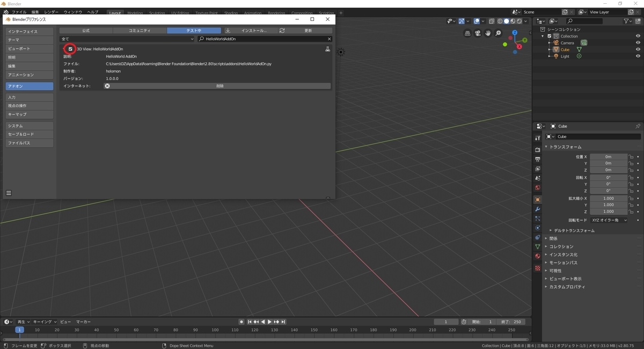644x349 pixels.
Task: Hide the Light with its eye icon
Action: tap(638, 56)
